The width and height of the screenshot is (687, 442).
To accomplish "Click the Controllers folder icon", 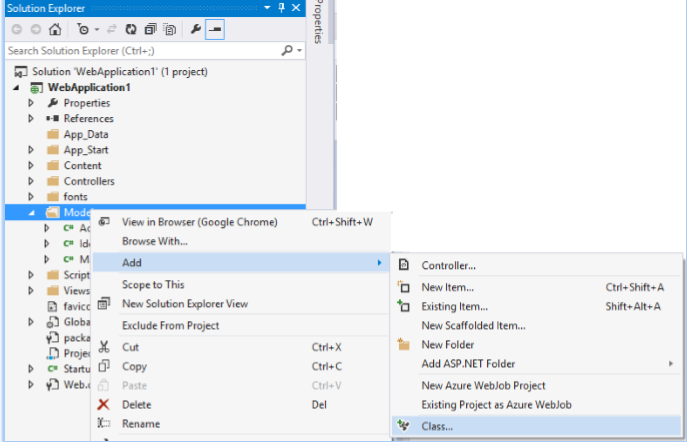I will click(x=53, y=181).
